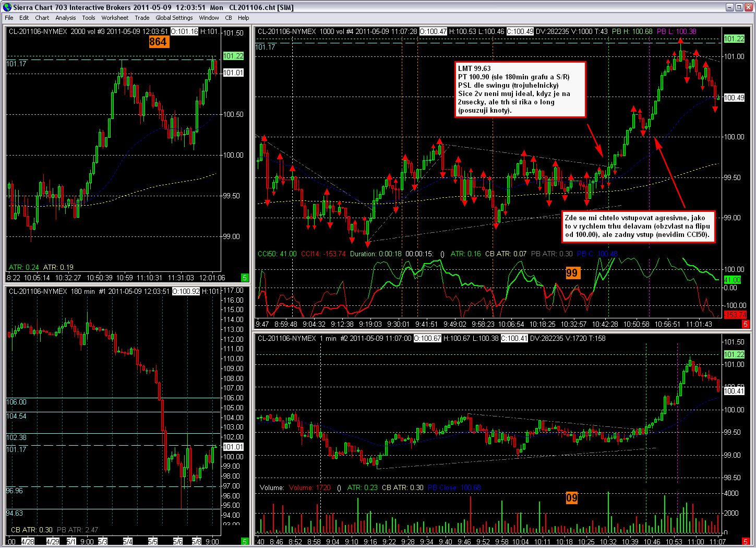This screenshot has height=548, width=756.
Task: Click the 101.17 line label on 1000 vol chart
Action: [x=265, y=47]
